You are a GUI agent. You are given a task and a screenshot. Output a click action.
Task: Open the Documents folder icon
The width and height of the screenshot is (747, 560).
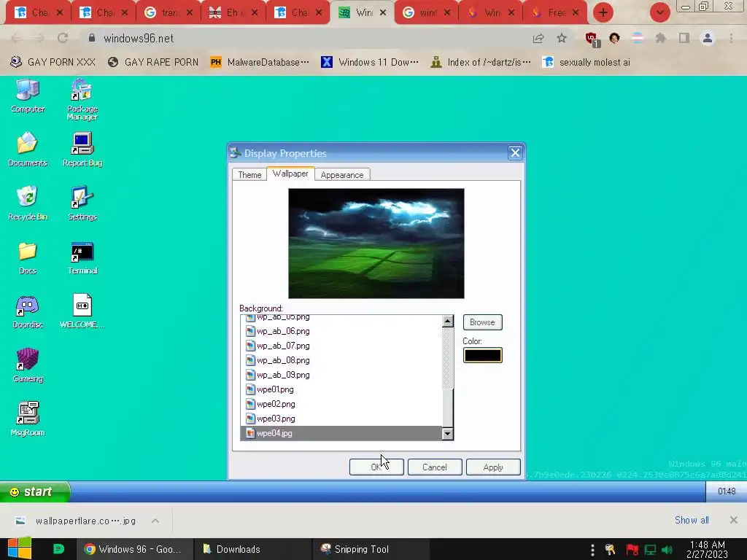(28, 149)
